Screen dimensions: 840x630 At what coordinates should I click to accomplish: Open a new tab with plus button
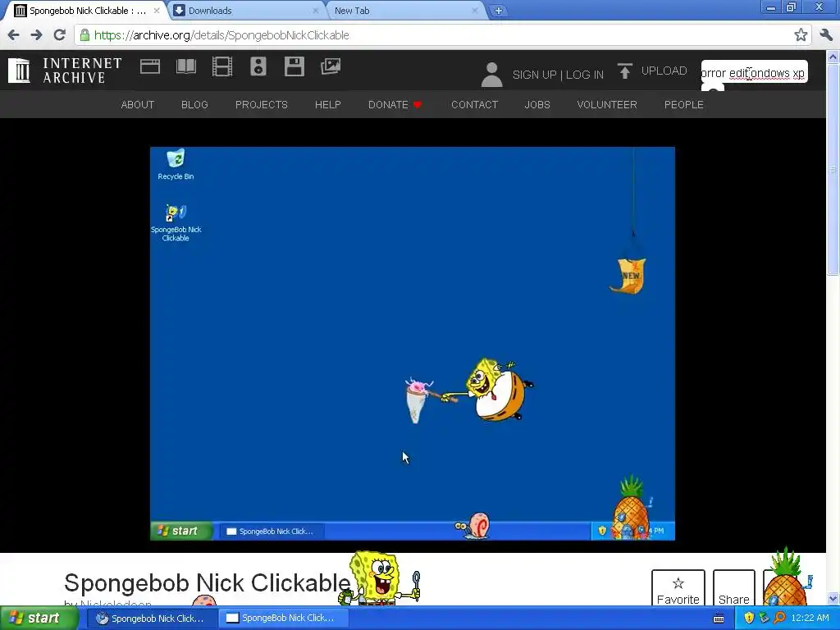pyautogui.click(x=498, y=11)
